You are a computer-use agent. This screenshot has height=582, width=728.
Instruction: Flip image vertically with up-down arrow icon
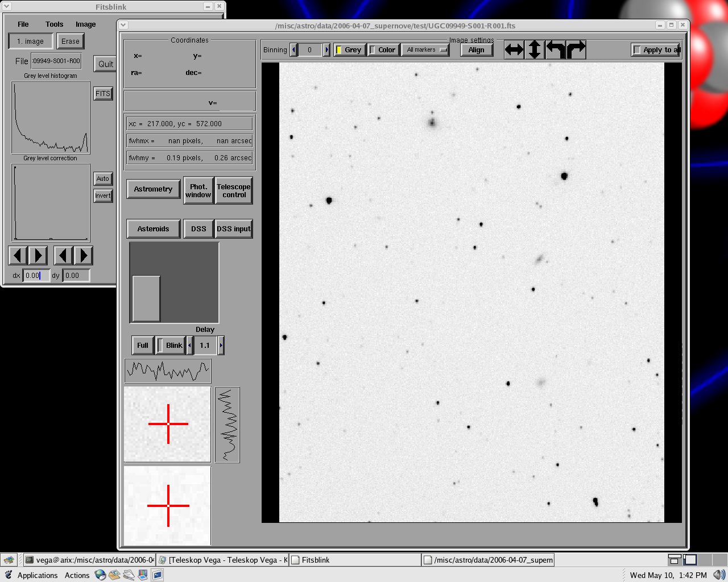535,49
